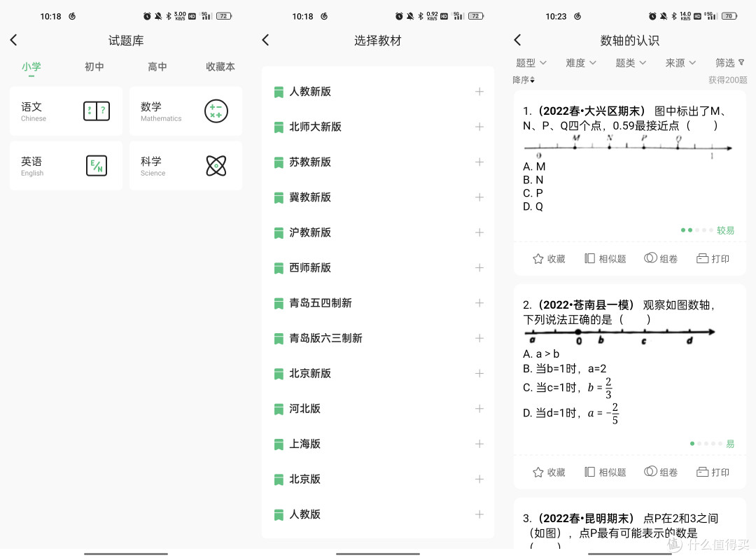Add question 2 to 组卷
The height and width of the screenshot is (560, 756).
tap(661, 472)
